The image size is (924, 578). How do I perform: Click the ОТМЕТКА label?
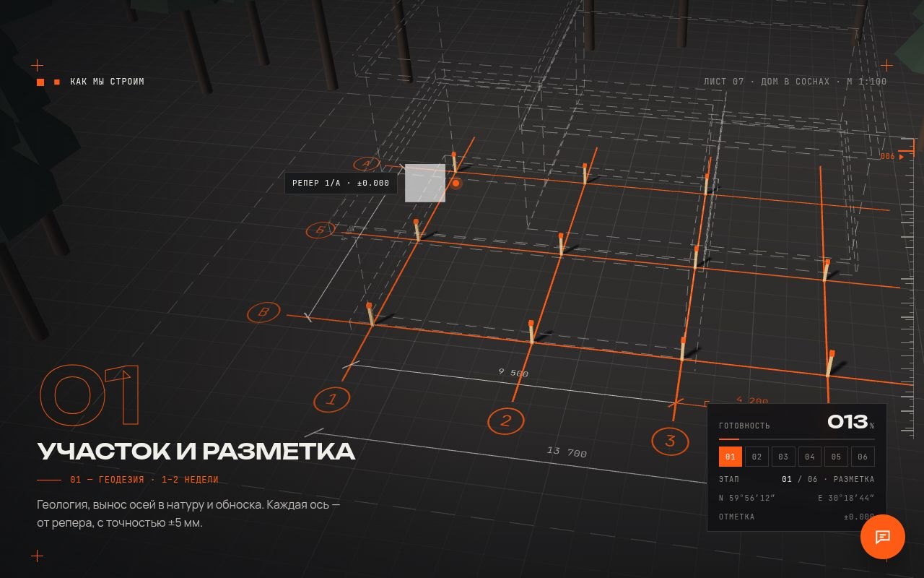[x=736, y=517]
